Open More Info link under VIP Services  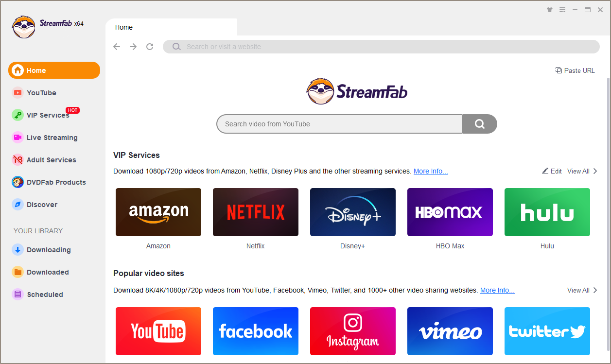pos(431,171)
